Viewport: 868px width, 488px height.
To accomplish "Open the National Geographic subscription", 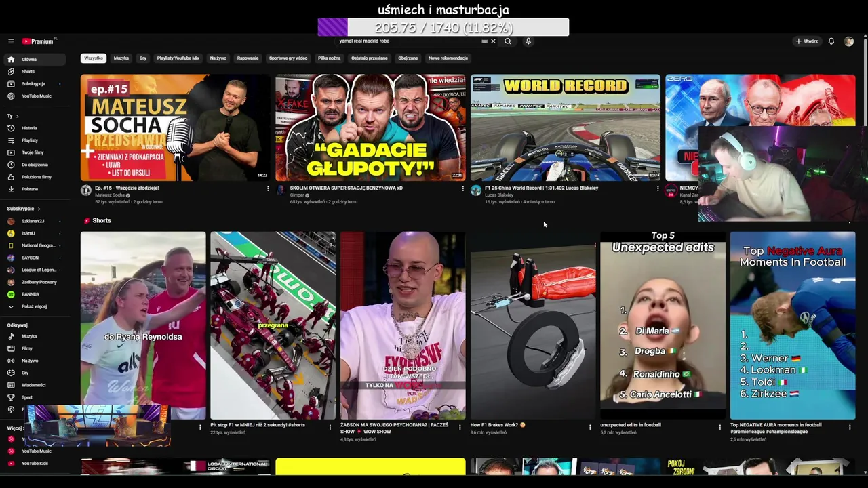I will 34,245.
